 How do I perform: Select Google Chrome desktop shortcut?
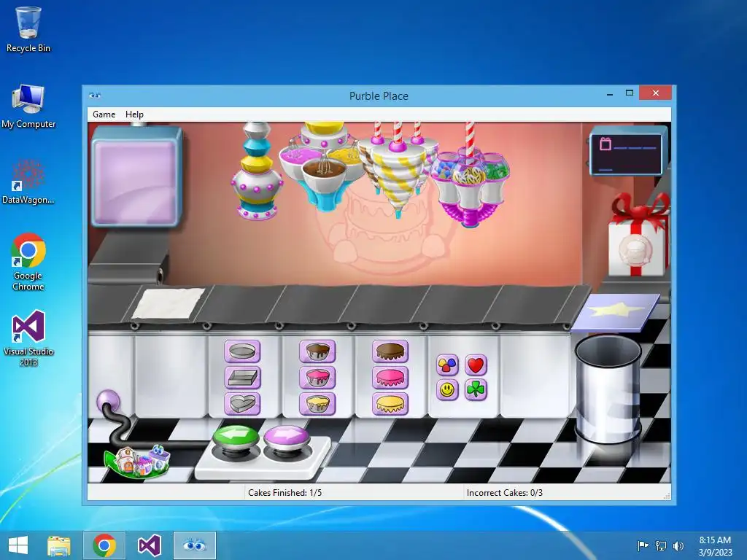pos(28,262)
